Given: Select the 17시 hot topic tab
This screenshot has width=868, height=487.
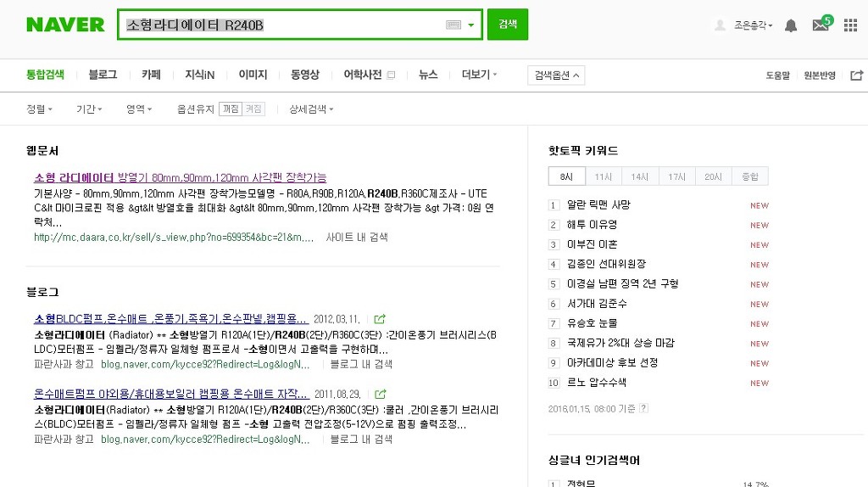Looking at the screenshot, I should (676, 176).
